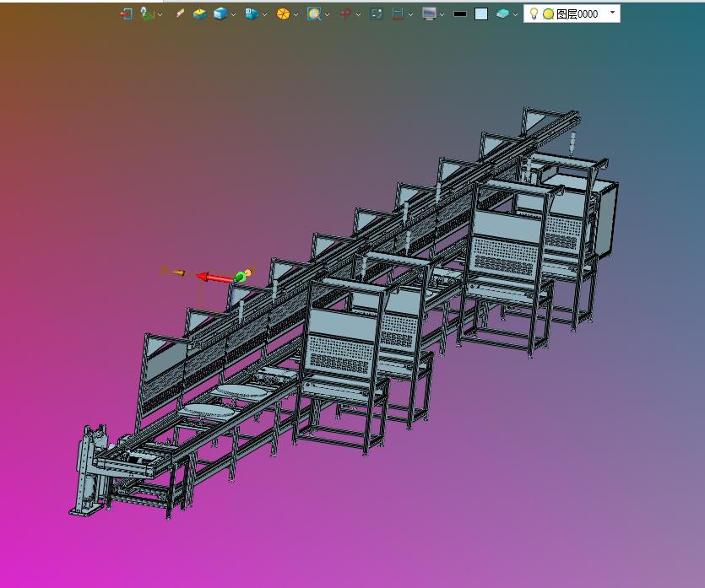
Task: Expand the view orientation dropdown arrow
Action: 264,15
